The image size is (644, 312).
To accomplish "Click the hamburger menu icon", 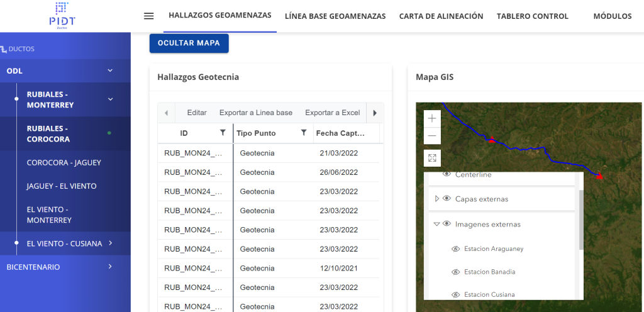I will 148,16.
